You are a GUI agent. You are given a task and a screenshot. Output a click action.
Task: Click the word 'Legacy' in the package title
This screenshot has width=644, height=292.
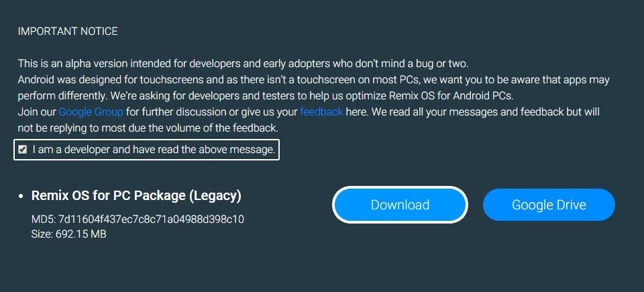[x=215, y=196]
